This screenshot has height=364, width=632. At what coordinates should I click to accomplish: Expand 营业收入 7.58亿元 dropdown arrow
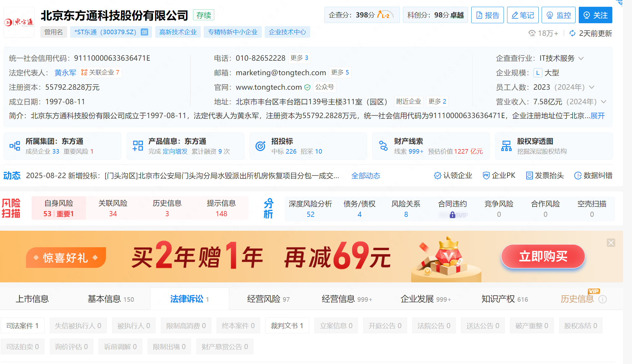pyautogui.click(x=604, y=102)
